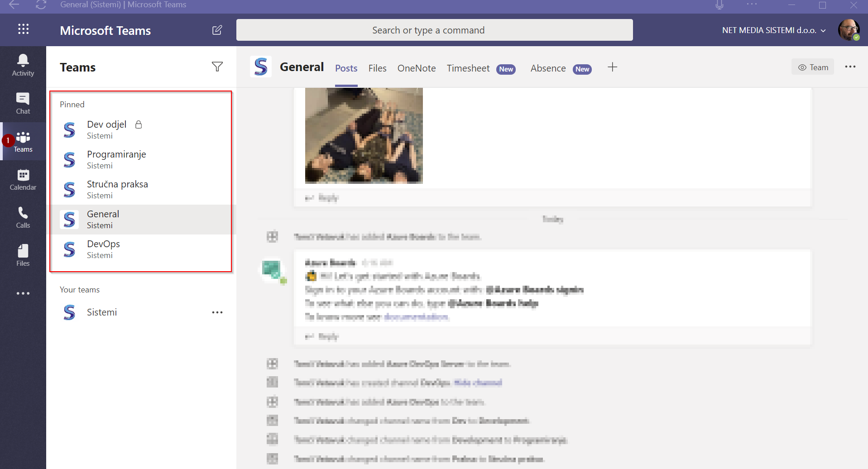Open the Calendar app
Image resolution: width=868 pixels, height=469 pixels.
(x=23, y=179)
